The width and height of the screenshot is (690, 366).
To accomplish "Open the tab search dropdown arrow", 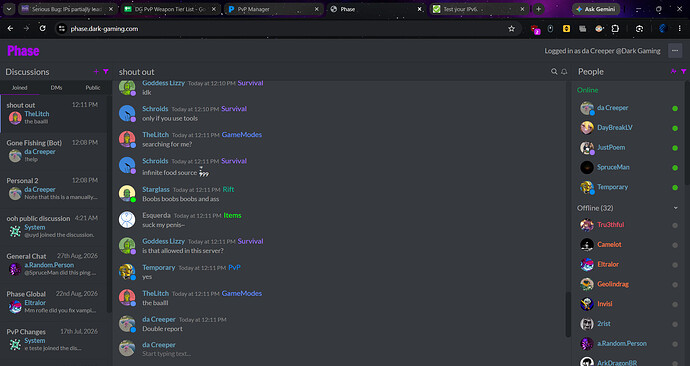I will coord(9,9).
